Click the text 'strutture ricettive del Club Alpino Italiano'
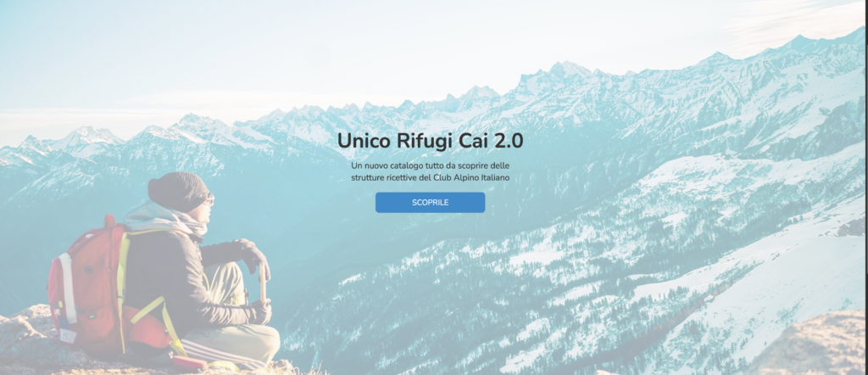This screenshot has width=868, height=375. (430, 178)
